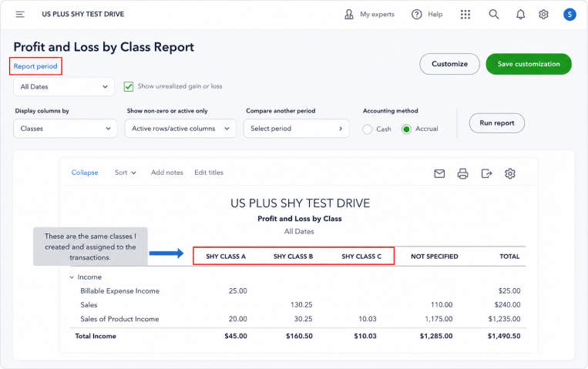
Task: Open the Select period comparison picker
Action: pos(296,128)
